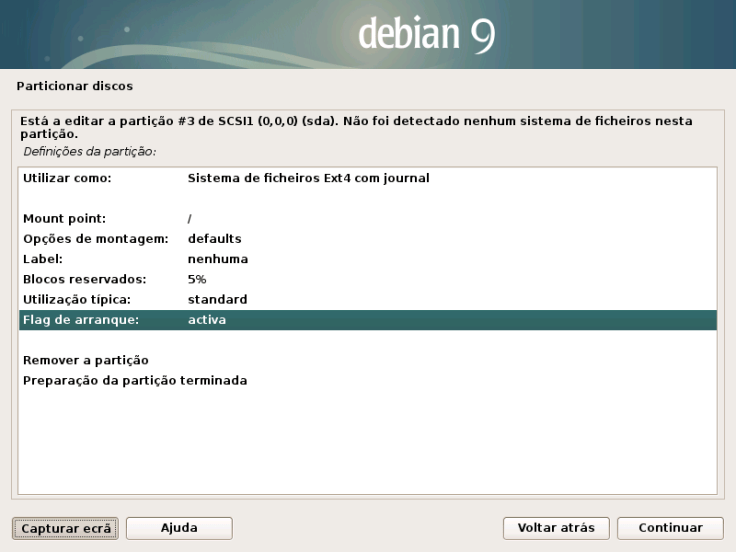
Task: Click the 'activa' boot flag value
Action: (x=207, y=320)
